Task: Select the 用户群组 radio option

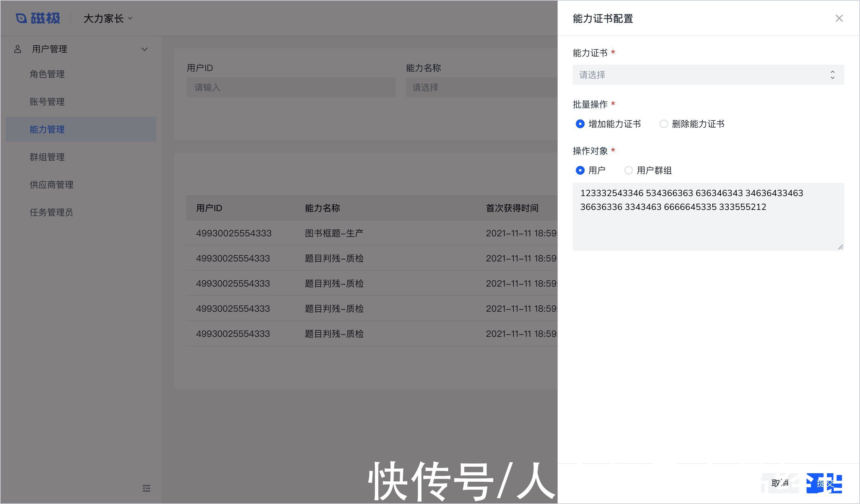Action: coord(648,170)
